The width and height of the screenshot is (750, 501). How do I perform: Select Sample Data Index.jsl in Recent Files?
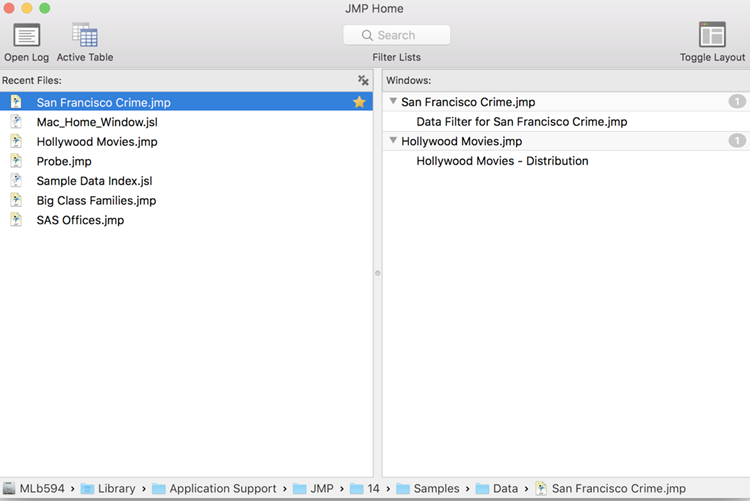[x=186, y=180]
